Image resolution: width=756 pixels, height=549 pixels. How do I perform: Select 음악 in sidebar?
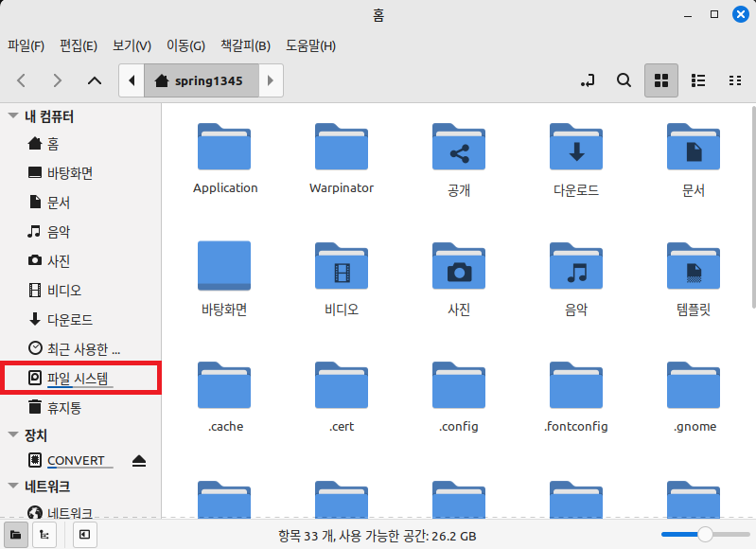point(80,232)
